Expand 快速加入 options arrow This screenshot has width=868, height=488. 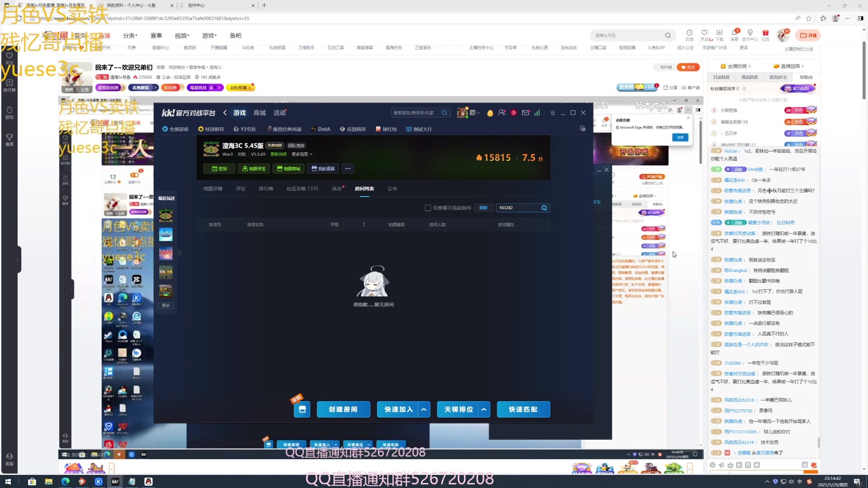(x=424, y=409)
